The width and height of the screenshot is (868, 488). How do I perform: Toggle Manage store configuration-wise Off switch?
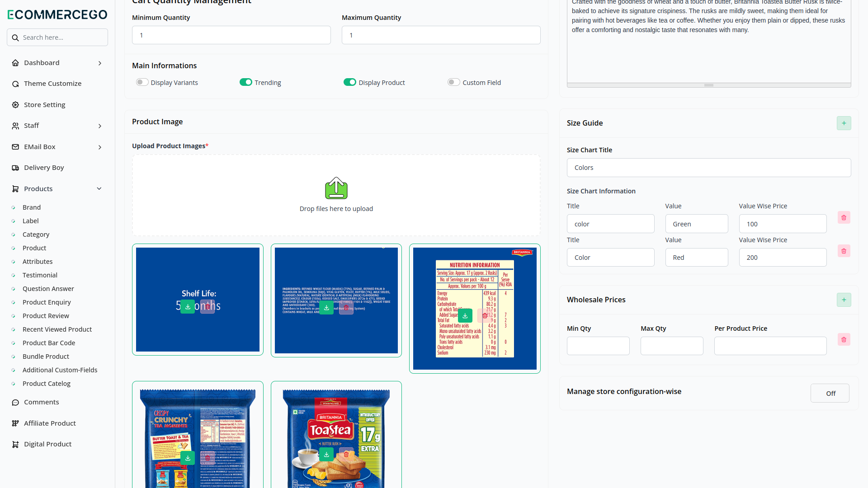[x=830, y=393]
